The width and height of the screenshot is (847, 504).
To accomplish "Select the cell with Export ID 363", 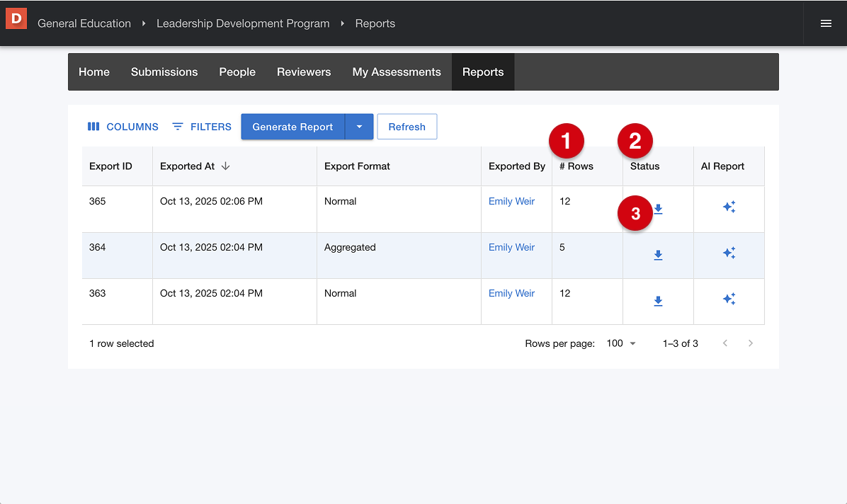I will click(118, 302).
